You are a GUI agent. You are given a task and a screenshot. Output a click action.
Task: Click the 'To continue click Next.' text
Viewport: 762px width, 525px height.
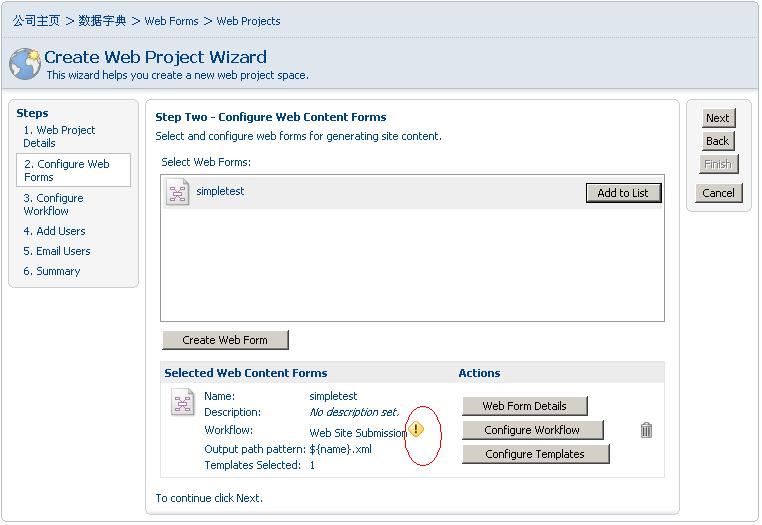click(x=209, y=498)
